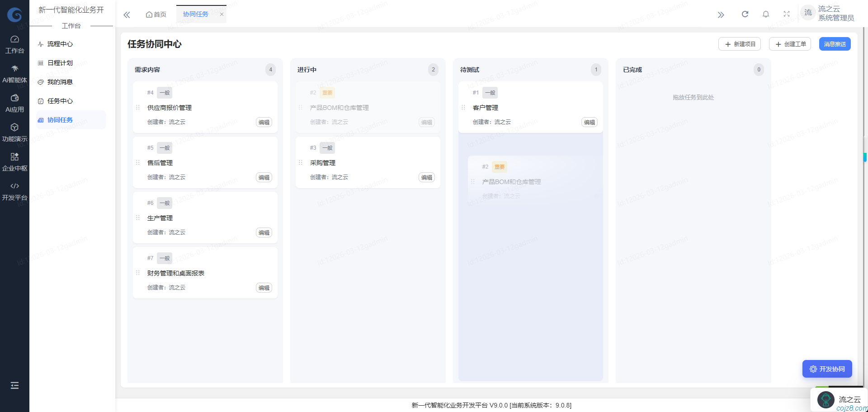Screen dimensions: 868x412
Task: Select 日程计划 menu item
Action: coord(60,63)
